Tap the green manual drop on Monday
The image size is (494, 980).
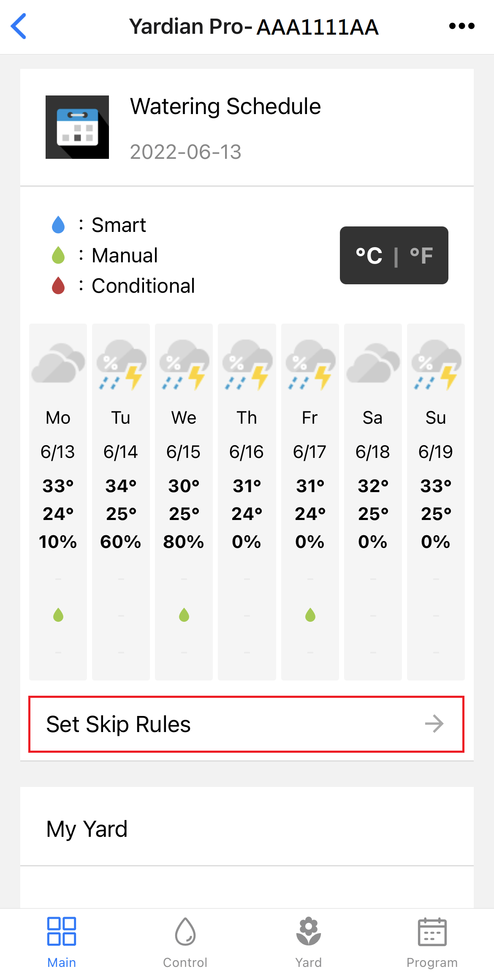point(58,615)
